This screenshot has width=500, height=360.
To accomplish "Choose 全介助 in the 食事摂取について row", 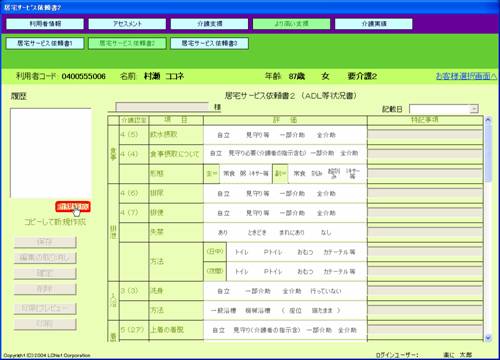I will click(x=349, y=153).
